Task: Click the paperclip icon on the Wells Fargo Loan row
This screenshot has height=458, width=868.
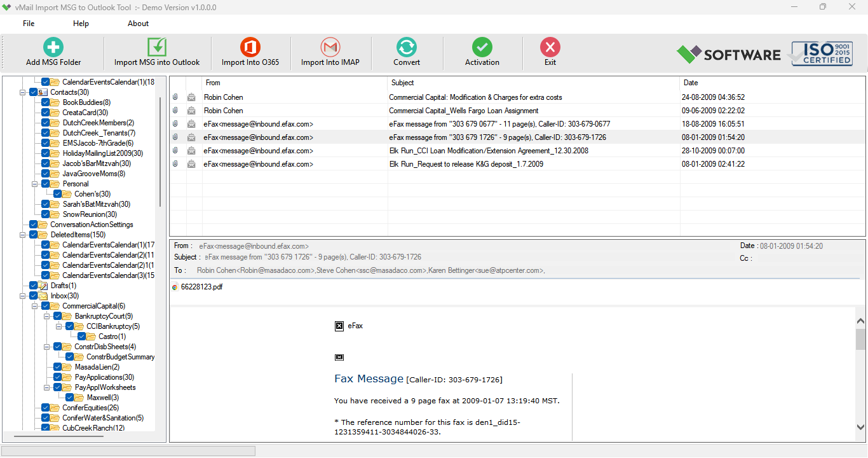Action: tap(175, 111)
